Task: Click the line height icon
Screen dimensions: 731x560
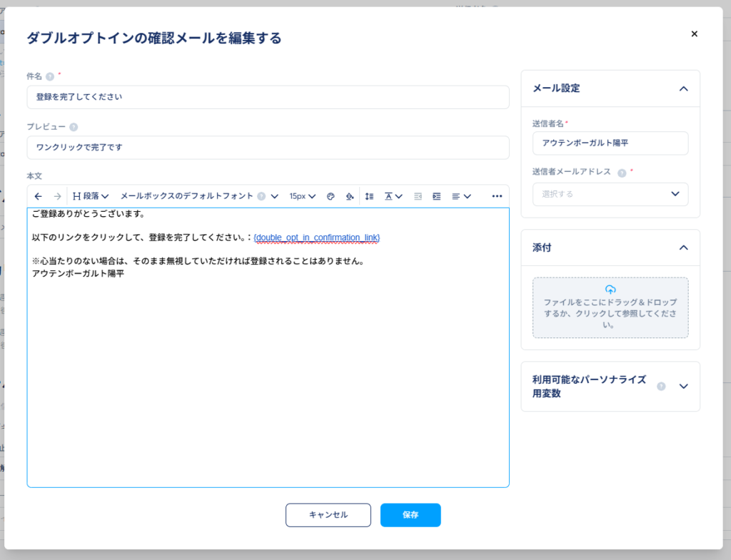Action: pyautogui.click(x=369, y=196)
